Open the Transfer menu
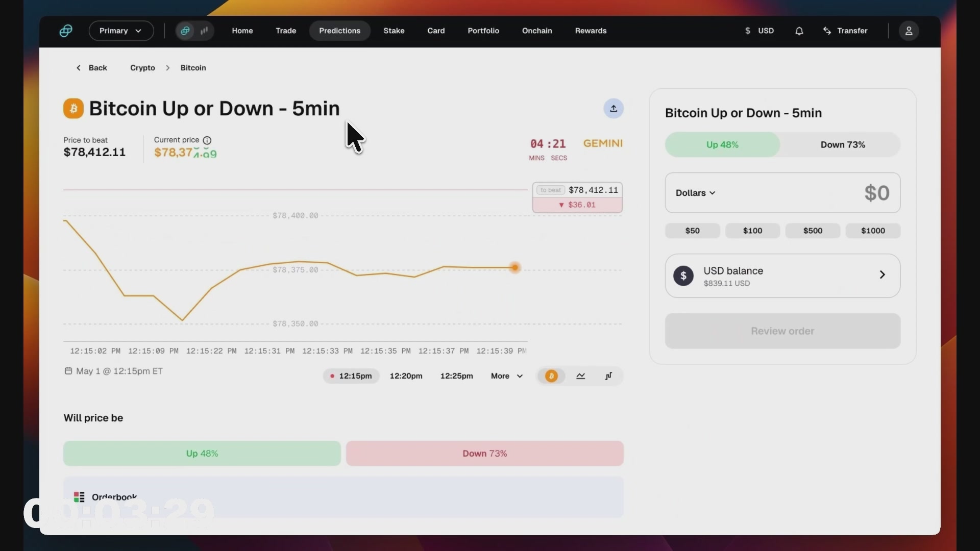Screen dimensions: 980x551 coord(845,31)
